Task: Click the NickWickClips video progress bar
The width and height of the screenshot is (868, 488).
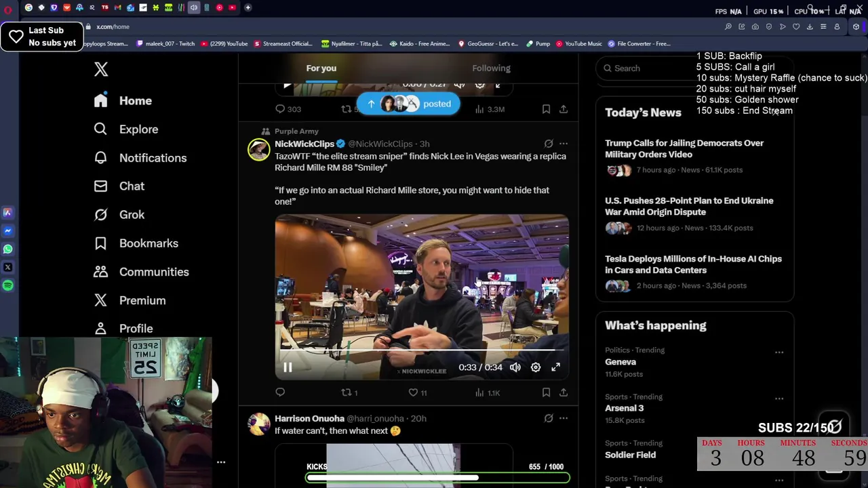Action: click(422, 350)
